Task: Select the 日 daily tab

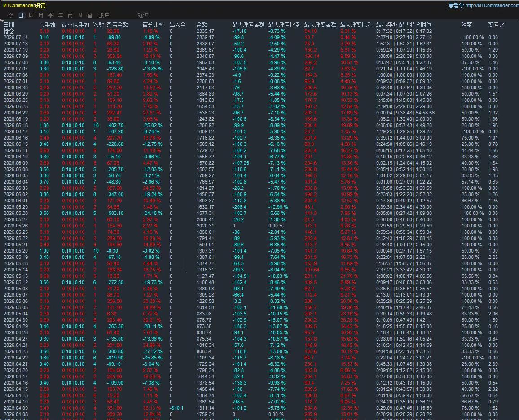Action: point(21,15)
